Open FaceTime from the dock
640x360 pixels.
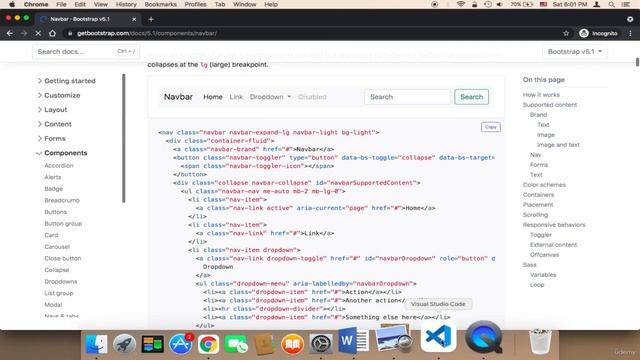(236, 344)
